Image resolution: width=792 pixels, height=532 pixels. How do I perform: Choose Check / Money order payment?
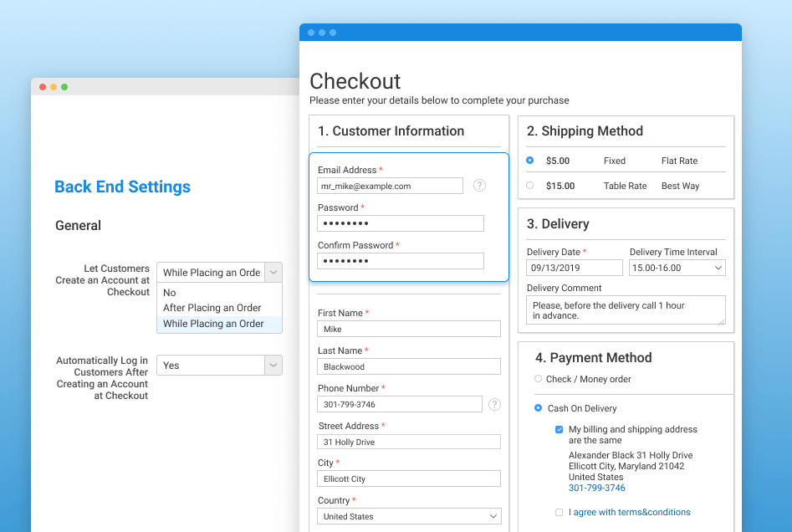point(538,379)
